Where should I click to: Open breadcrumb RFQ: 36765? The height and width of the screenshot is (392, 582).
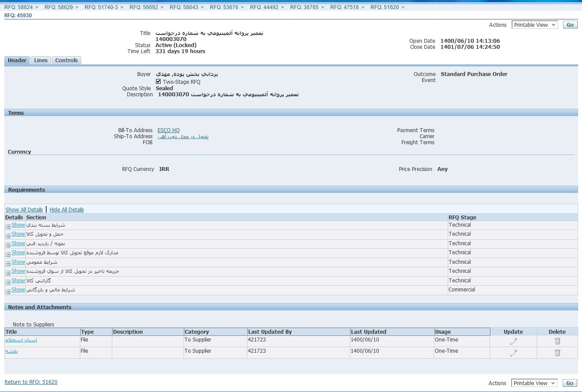[304, 7]
